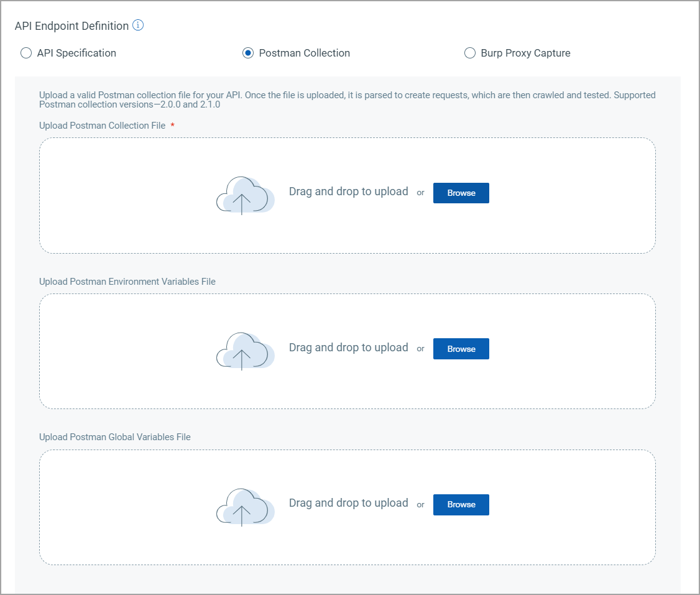This screenshot has height=595, width=700.
Task: Click the 'Upload Postman Collection File' label
Action: (102, 126)
